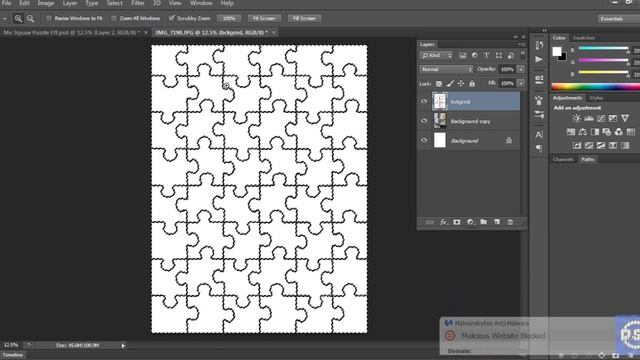The width and height of the screenshot is (640, 360).
Task: Add a layer mask
Action: [457, 222]
